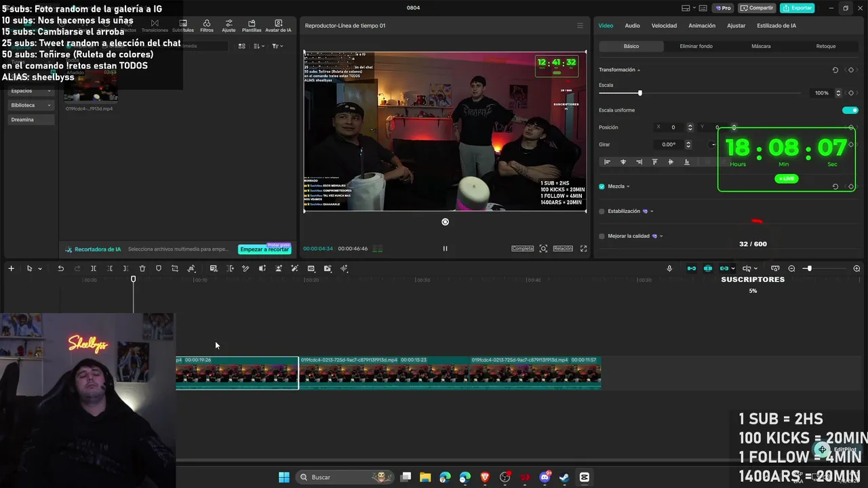Split the clip at the playhead

(93, 268)
